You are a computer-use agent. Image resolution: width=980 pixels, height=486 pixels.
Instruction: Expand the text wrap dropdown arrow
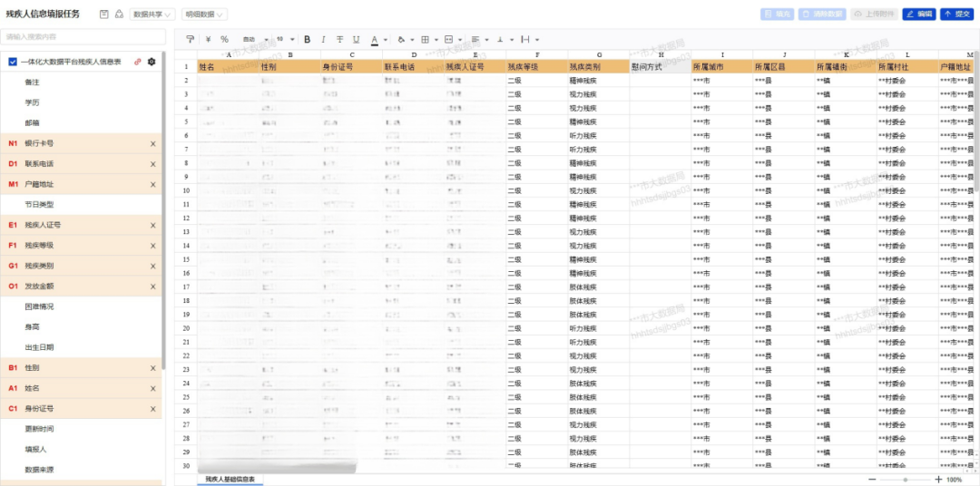[x=537, y=39]
